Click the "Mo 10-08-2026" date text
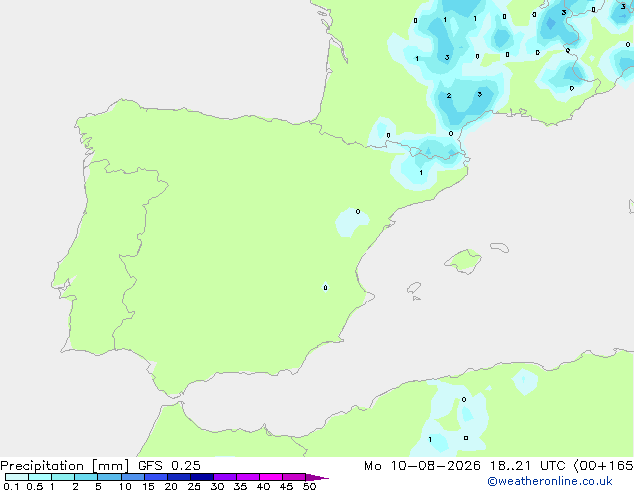The width and height of the screenshot is (634, 490). (423, 466)
